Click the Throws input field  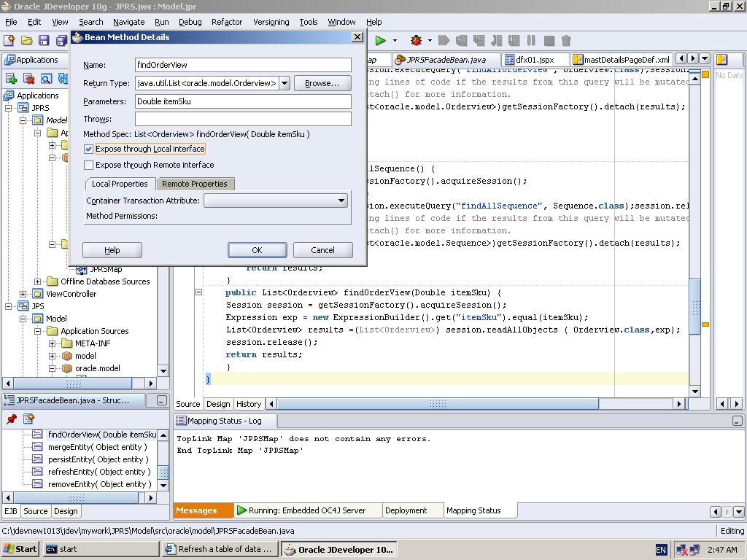tap(243, 119)
